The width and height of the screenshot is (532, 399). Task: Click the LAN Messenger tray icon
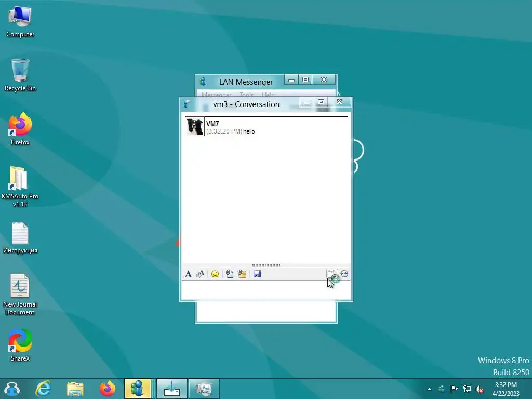pyautogui.click(x=442, y=389)
